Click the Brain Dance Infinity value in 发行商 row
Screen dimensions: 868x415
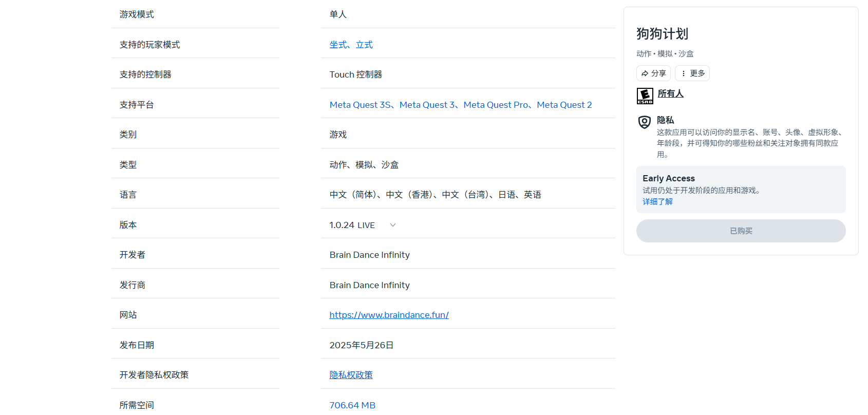point(369,285)
